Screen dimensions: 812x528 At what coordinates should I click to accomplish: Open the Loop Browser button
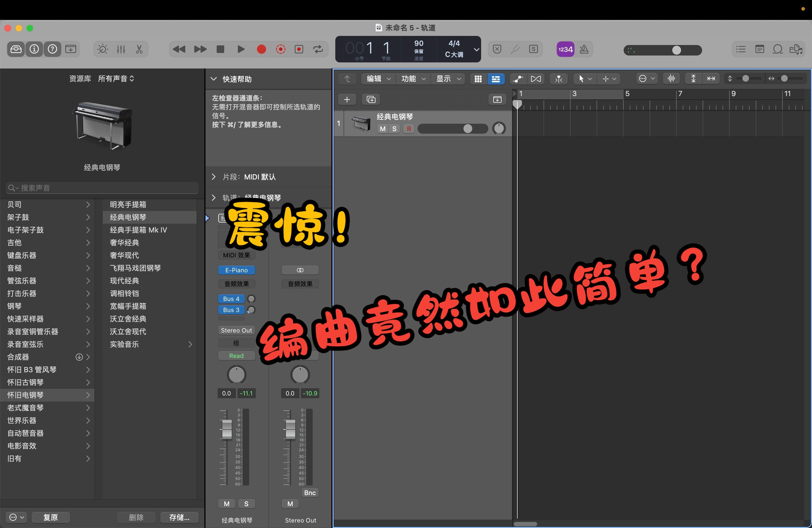pos(777,49)
